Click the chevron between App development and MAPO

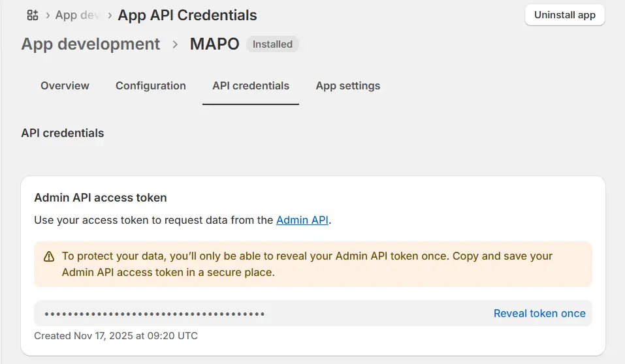tap(175, 44)
